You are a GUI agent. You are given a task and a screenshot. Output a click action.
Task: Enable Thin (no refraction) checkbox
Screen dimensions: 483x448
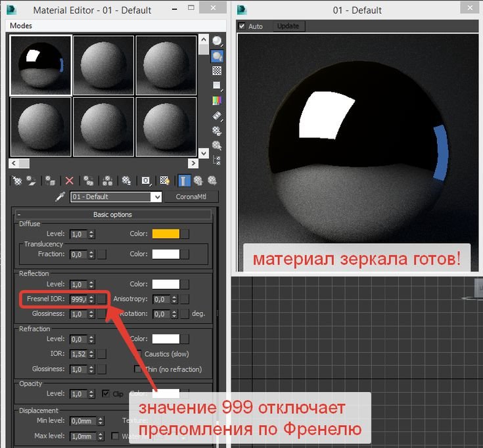[x=138, y=369]
